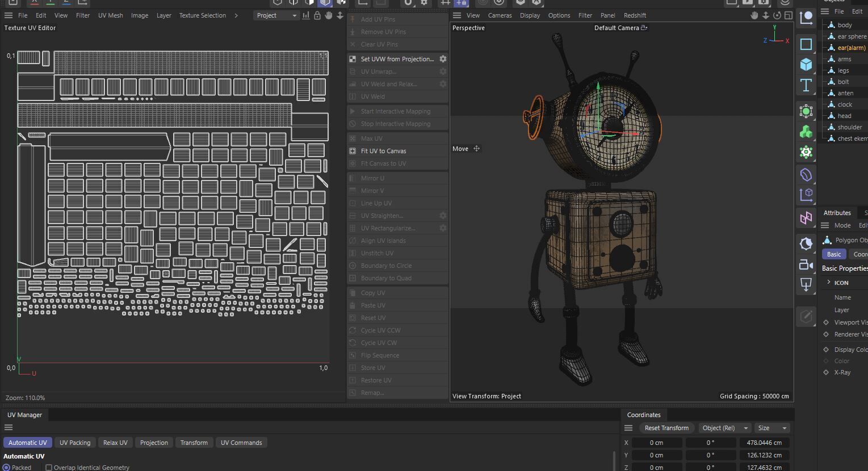Open the viewport hamburger menu
The image size is (868, 471).
(x=457, y=15)
